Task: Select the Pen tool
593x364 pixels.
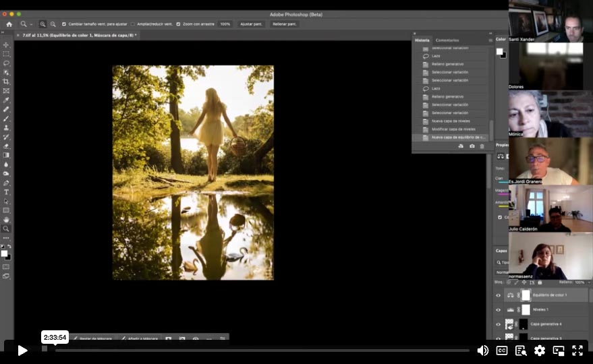Action: tap(6, 183)
